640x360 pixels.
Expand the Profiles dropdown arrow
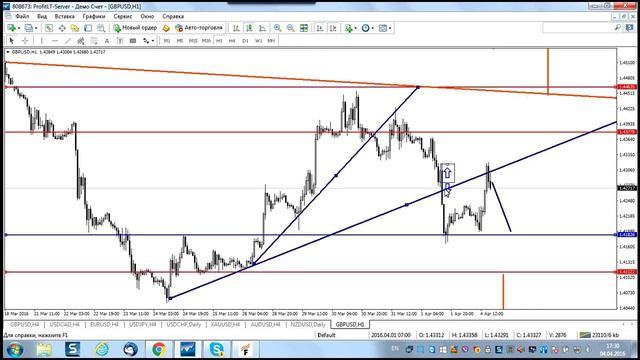[x=36, y=28]
